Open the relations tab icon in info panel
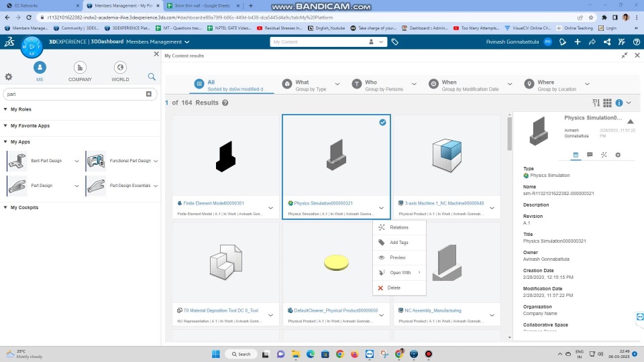 click(x=604, y=155)
